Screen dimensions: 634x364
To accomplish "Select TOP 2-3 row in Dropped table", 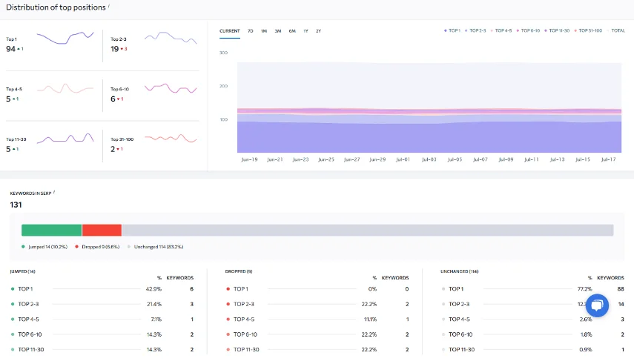I will (x=317, y=304).
